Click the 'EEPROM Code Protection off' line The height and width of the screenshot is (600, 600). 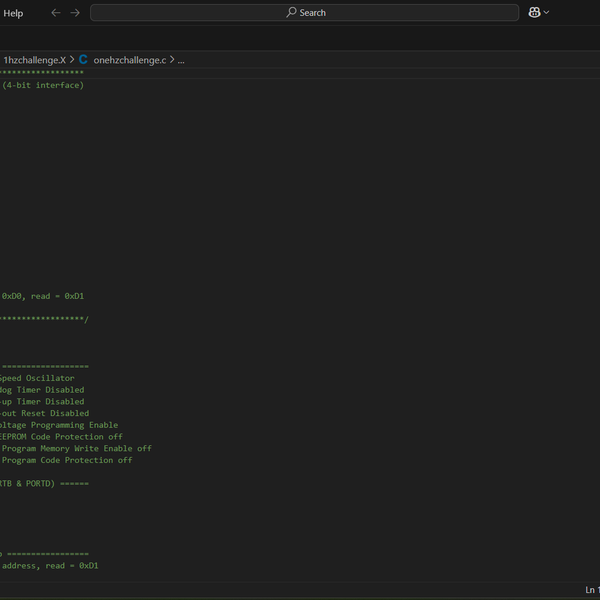(x=61, y=437)
